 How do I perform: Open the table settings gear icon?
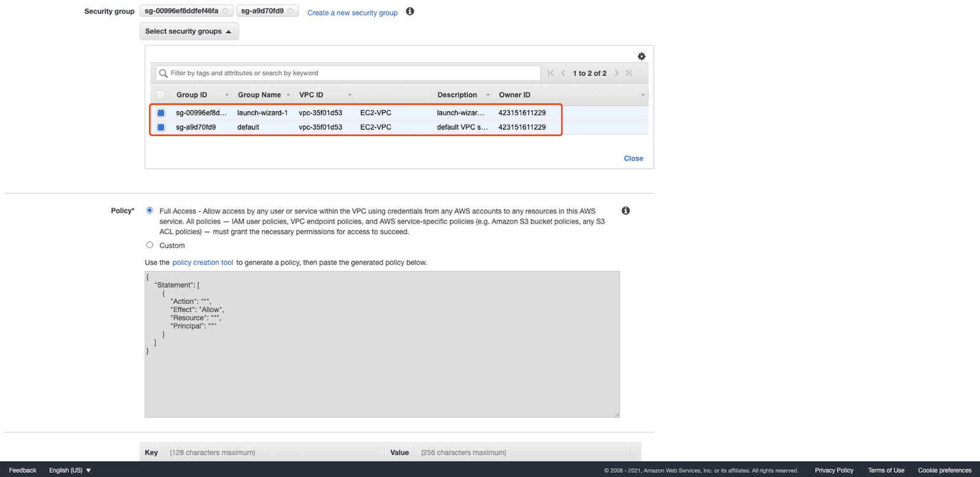click(641, 56)
